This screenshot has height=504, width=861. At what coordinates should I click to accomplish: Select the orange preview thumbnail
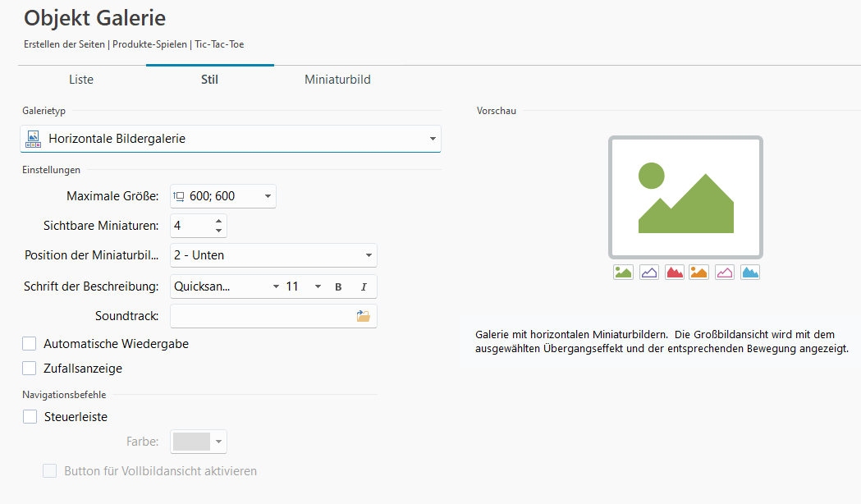pyautogui.click(x=699, y=273)
